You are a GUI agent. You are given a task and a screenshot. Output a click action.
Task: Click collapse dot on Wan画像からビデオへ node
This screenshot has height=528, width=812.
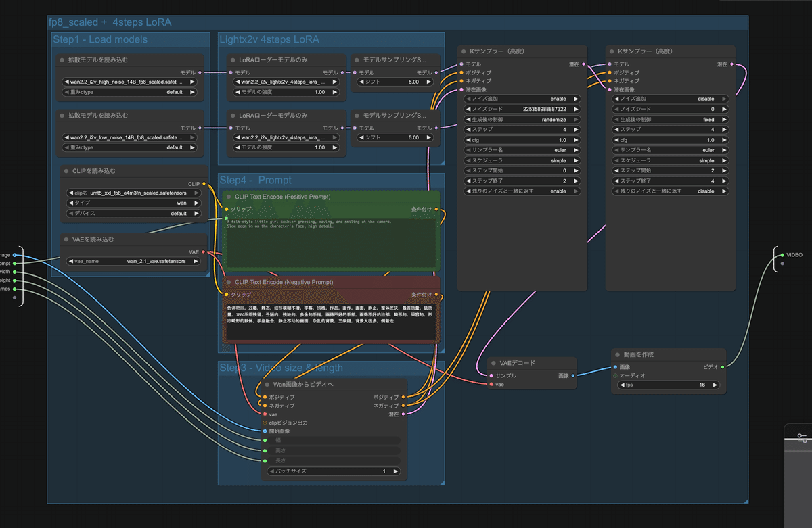[266, 385]
